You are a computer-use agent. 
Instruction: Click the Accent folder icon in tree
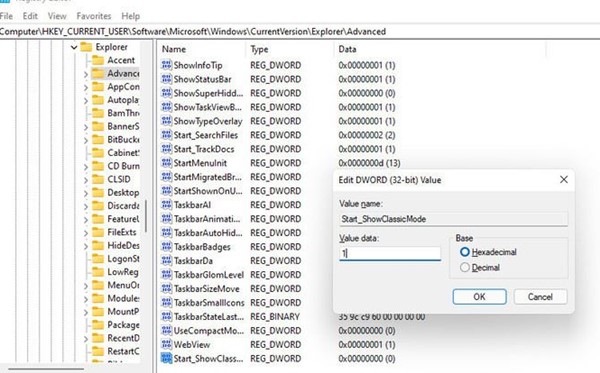[x=98, y=60]
